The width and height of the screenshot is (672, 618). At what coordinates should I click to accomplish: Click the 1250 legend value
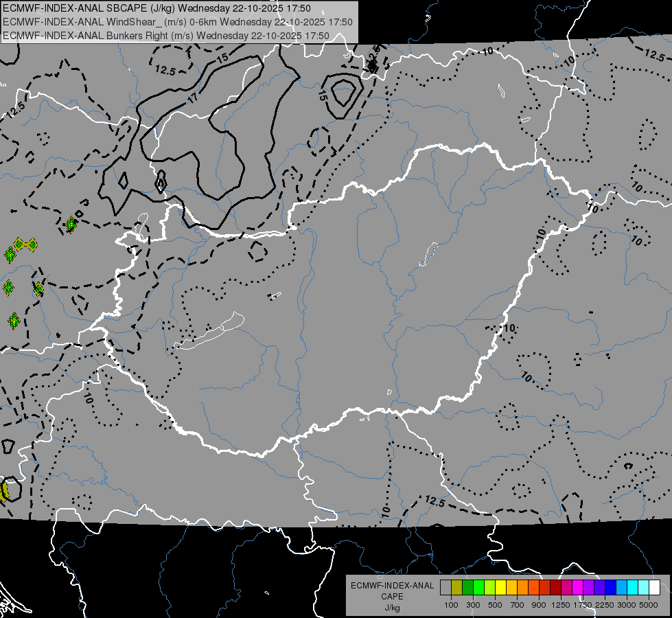[561, 605]
